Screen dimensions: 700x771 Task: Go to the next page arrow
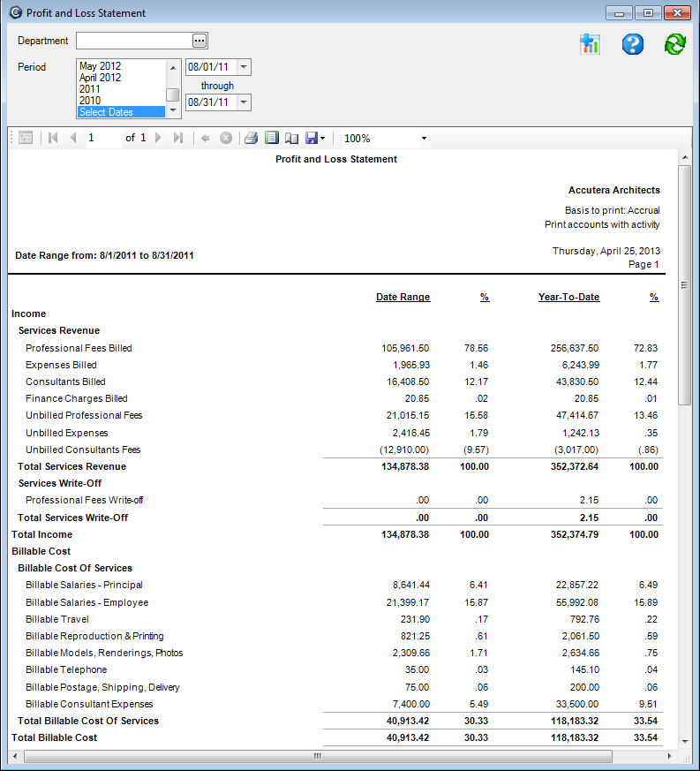[x=159, y=138]
